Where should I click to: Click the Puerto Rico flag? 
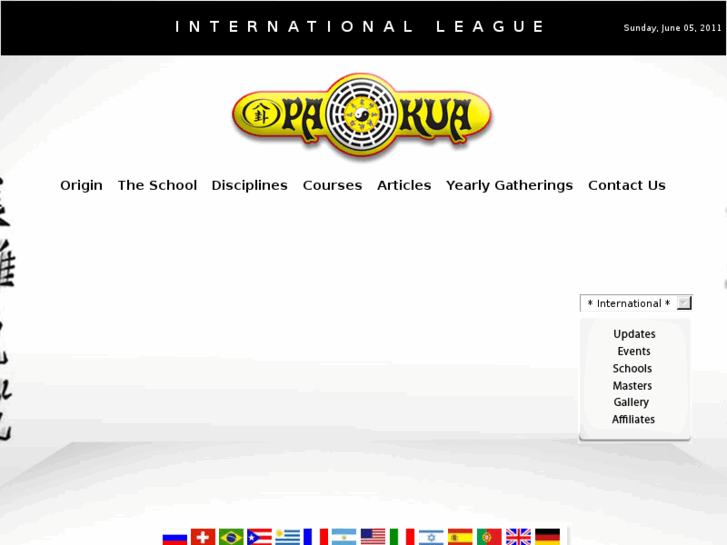[260, 537]
